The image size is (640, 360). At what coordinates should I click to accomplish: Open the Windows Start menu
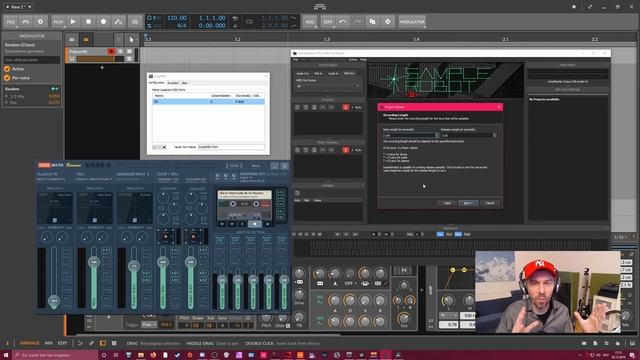pos(6,355)
